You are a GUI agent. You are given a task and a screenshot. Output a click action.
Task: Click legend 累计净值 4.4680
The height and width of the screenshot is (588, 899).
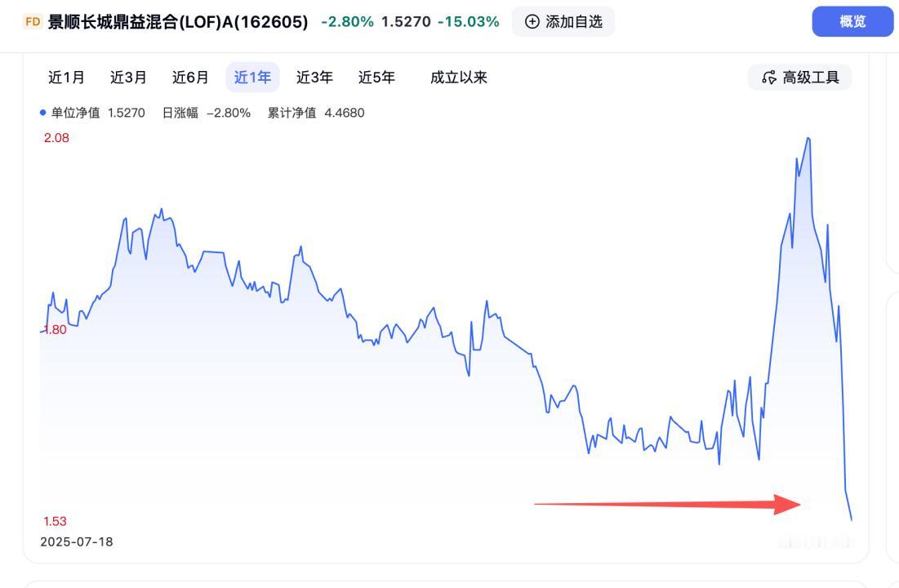[x=316, y=113]
